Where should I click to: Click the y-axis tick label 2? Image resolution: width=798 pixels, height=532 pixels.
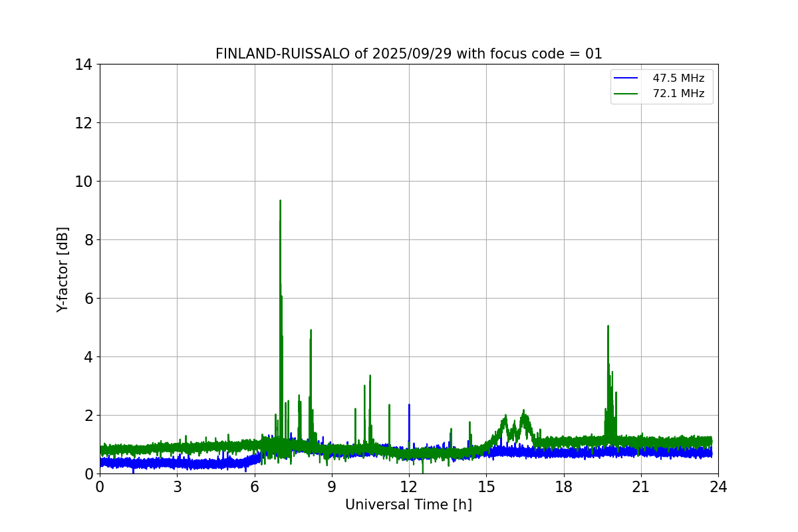pos(88,416)
